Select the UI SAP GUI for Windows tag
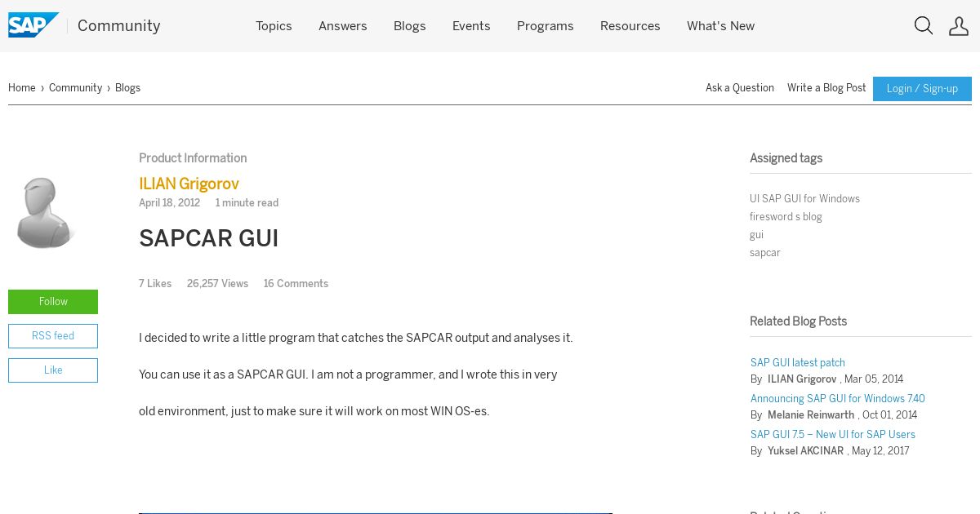 click(x=804, y=199)
